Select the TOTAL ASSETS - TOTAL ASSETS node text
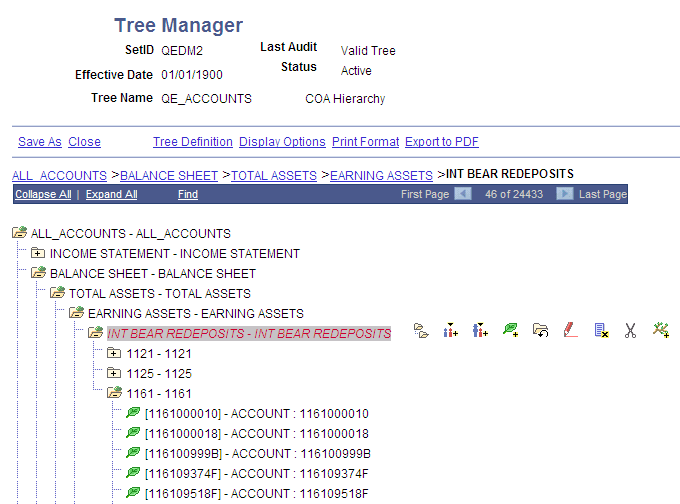This screenshot has width=680, height=504. point(160,294)
